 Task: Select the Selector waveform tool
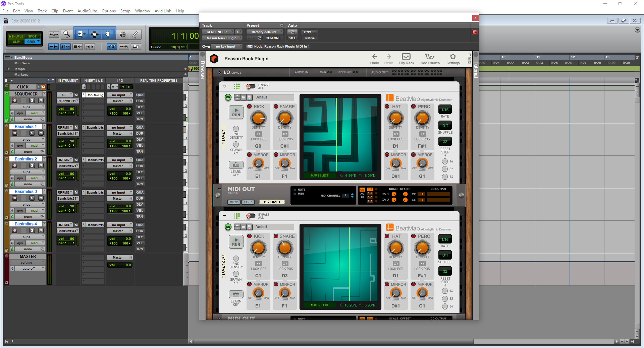[x=95, y=34]
